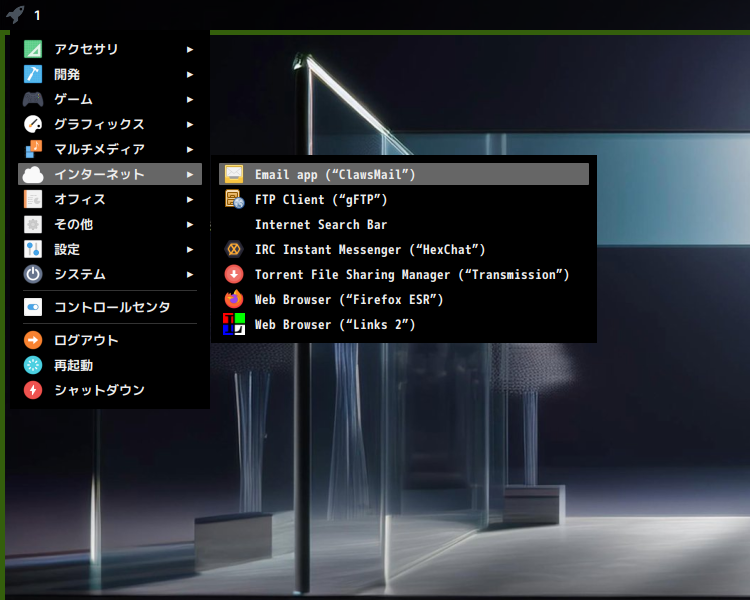Open the 開発 menu category
750x600 pixels.
click(x=110, y=74)
